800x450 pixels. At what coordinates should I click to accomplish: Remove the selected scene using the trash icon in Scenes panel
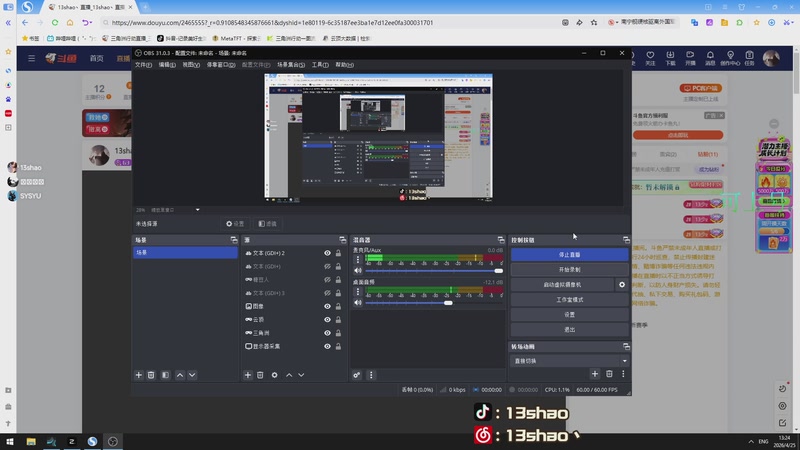pos(151,375)
